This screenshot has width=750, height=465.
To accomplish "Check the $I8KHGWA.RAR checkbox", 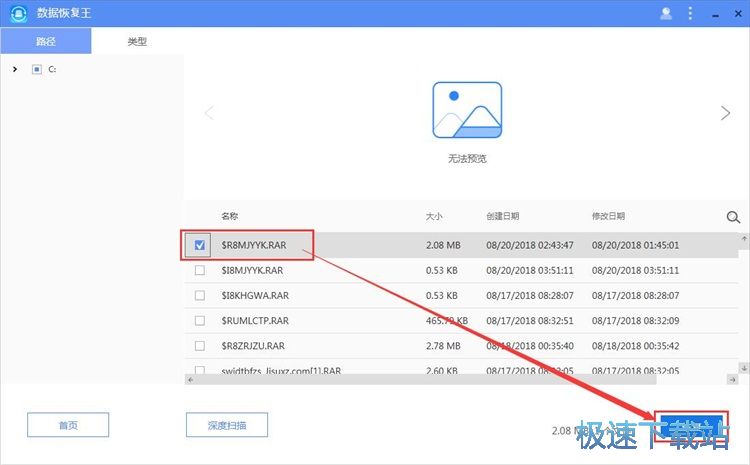I will 199,296.
